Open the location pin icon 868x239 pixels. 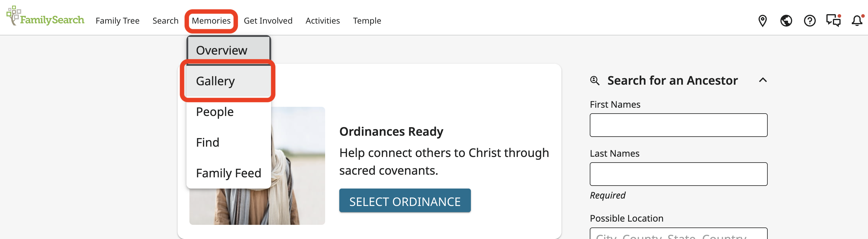tap(762, 21)
